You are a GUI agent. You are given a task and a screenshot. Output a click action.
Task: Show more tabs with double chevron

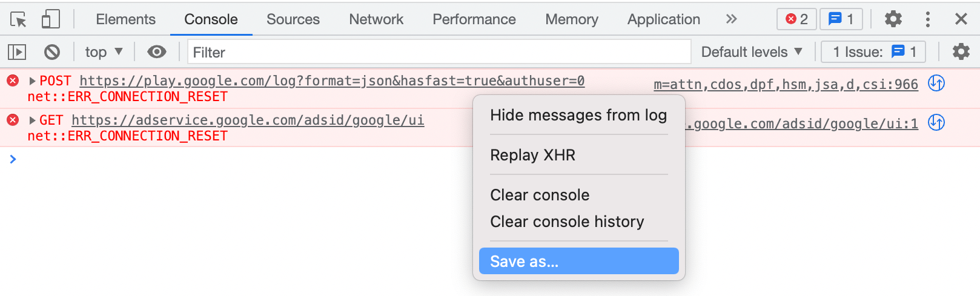pos(732,19)
